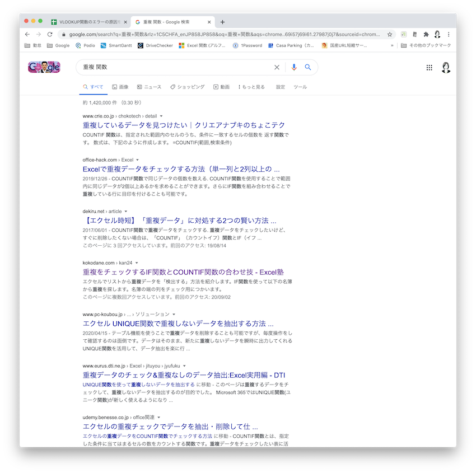The height and width of the screenshot is (473, 476).
Task: Open a new browser tab
Action: [x=222, y=22]
